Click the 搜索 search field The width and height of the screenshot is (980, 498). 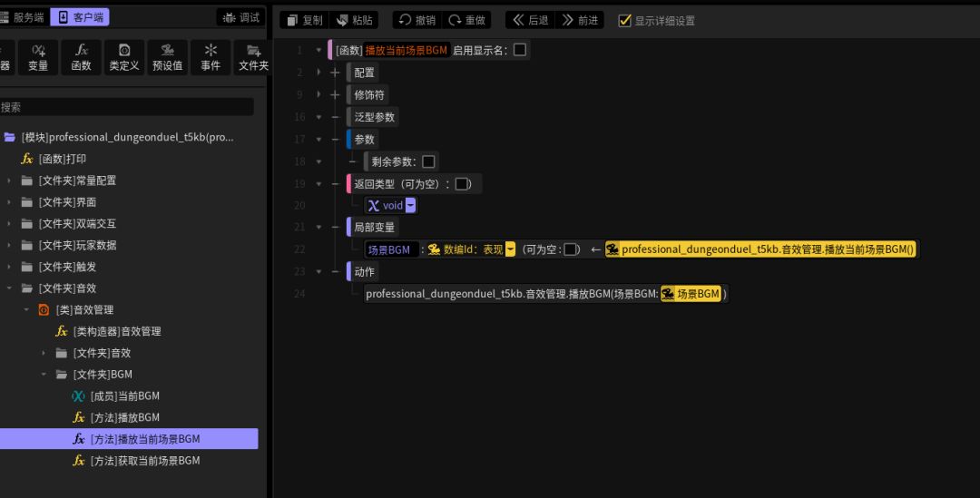pos(125,107)
